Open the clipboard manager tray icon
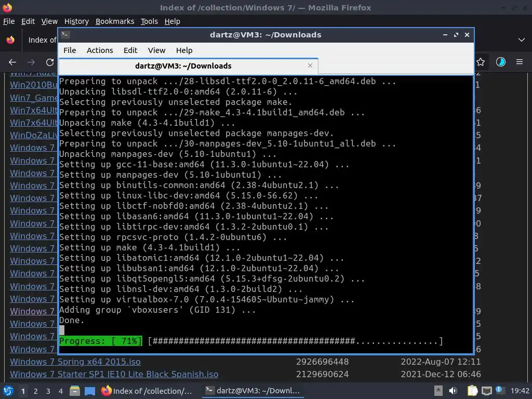The image size is (532, 399). [x=472, y=391]
